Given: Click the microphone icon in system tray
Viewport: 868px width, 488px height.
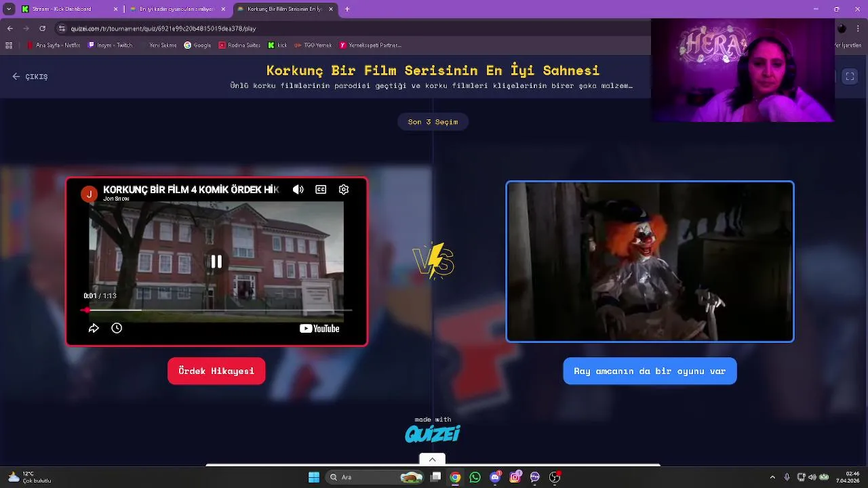Looking at the screenshot, I should pyautogui.click(x=787, y=477).
